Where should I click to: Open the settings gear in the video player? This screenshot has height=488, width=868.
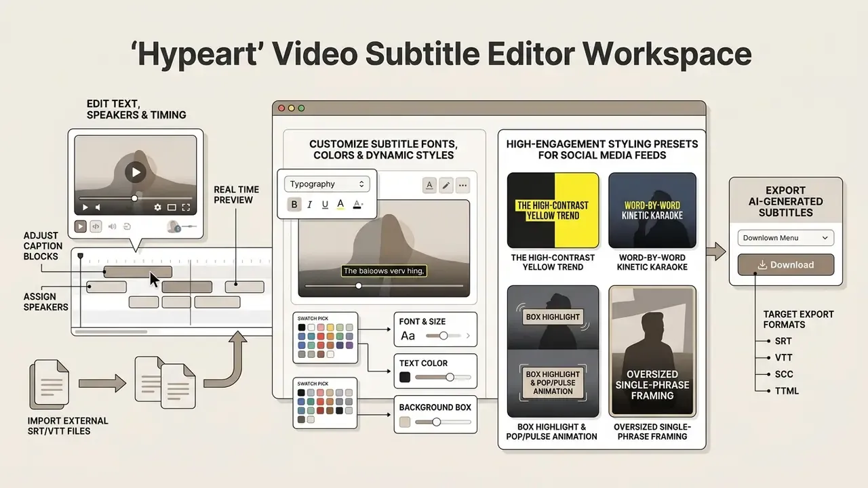point(157,207)
